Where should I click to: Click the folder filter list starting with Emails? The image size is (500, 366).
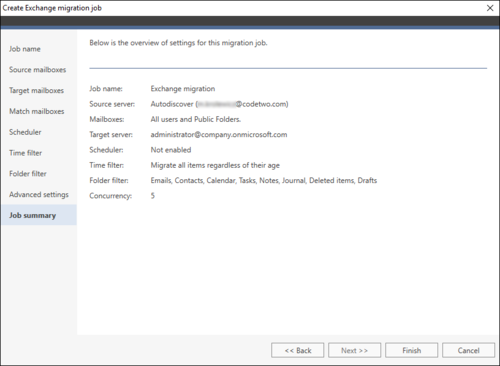(x=264, y=180)
